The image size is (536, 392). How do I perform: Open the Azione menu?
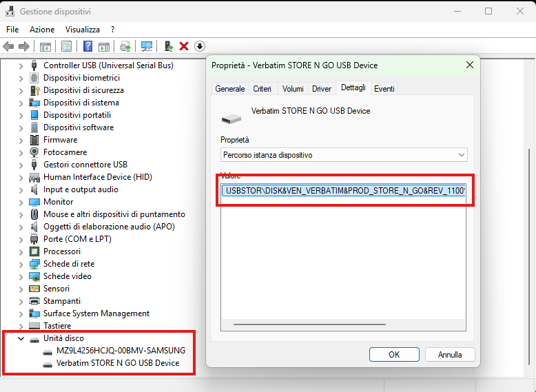pos(42,30)
